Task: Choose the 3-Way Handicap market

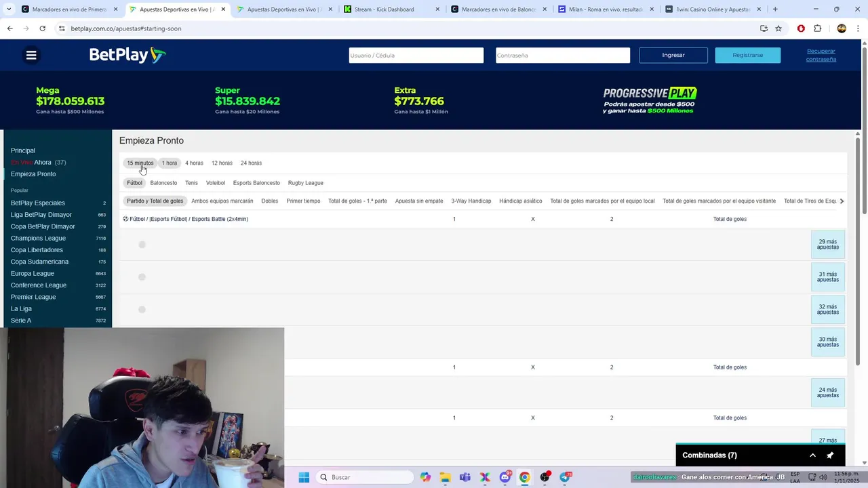Action: tap(471, 201)
